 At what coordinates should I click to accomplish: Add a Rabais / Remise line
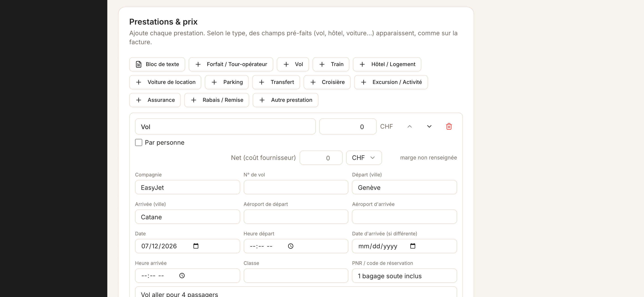tap(216, 100)
